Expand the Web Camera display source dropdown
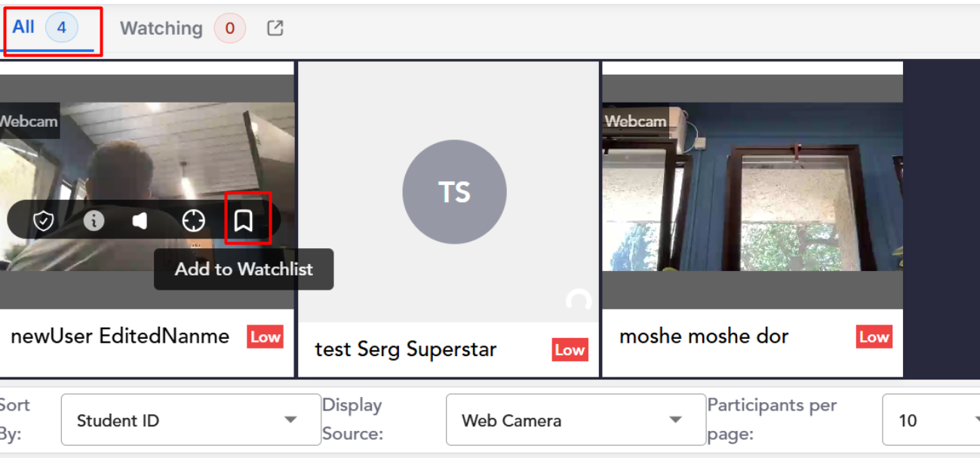Image resolution: width=980 pixels, height=458 pixels. [x=576, y=420]
